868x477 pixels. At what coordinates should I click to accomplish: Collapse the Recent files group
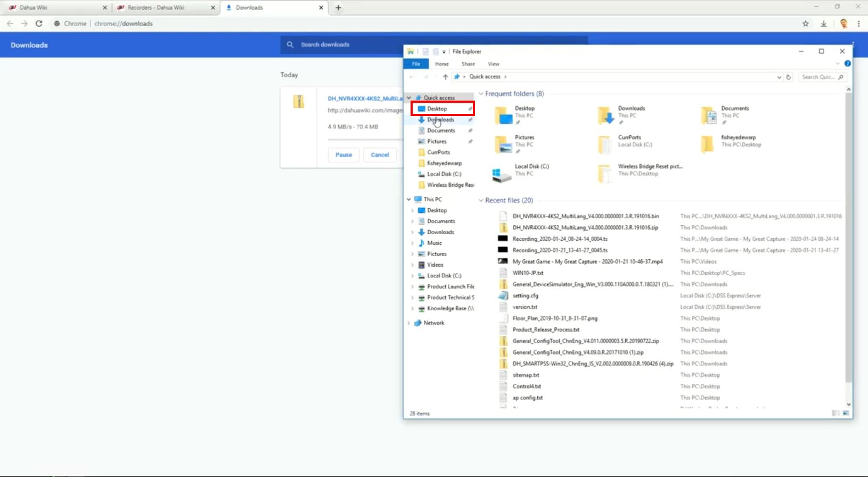click(x=481, y=201)
